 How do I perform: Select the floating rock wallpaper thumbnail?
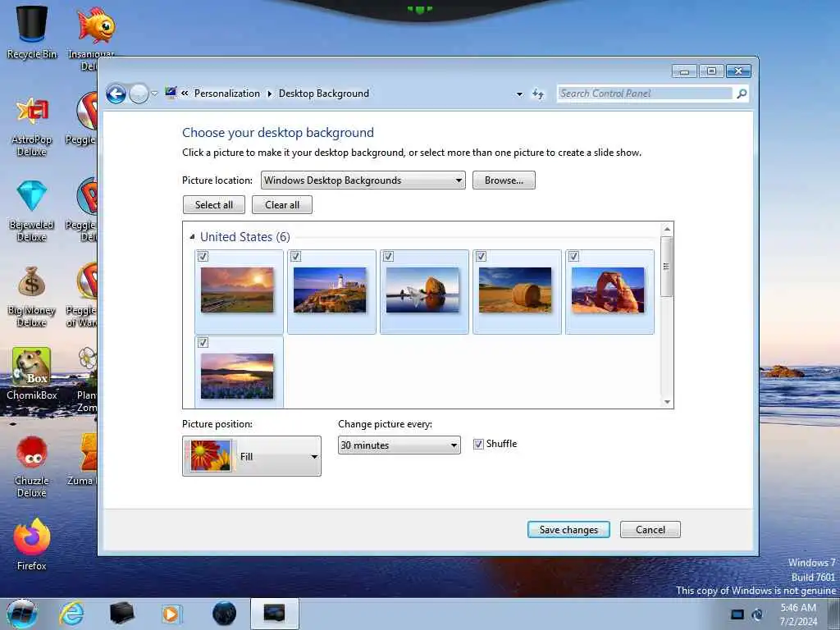tap(422, 290)
